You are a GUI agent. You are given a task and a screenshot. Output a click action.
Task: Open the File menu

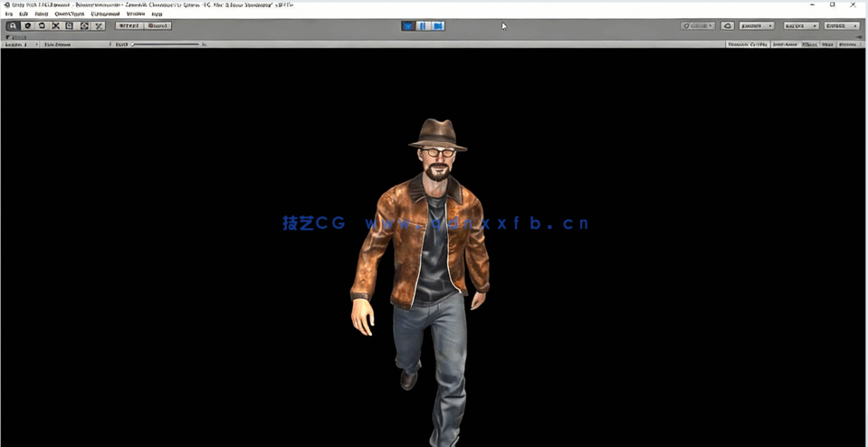(9, 14)
